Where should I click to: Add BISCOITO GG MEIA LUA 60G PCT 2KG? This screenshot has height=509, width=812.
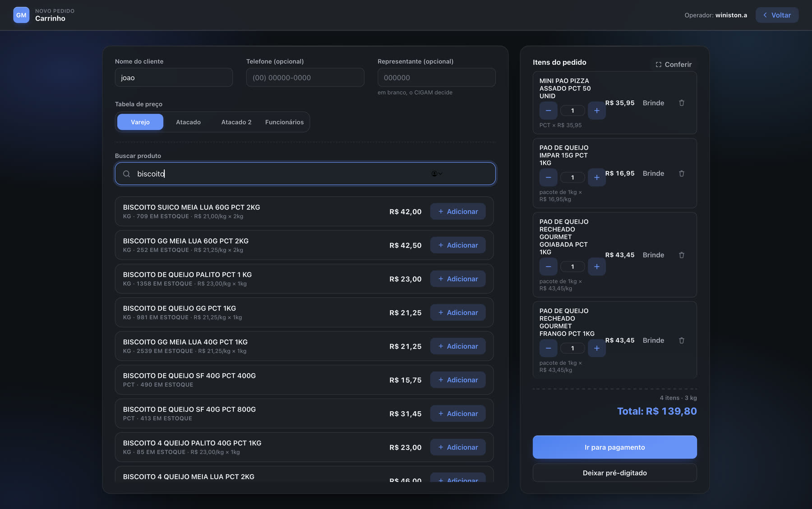click(x=458, y=245)
